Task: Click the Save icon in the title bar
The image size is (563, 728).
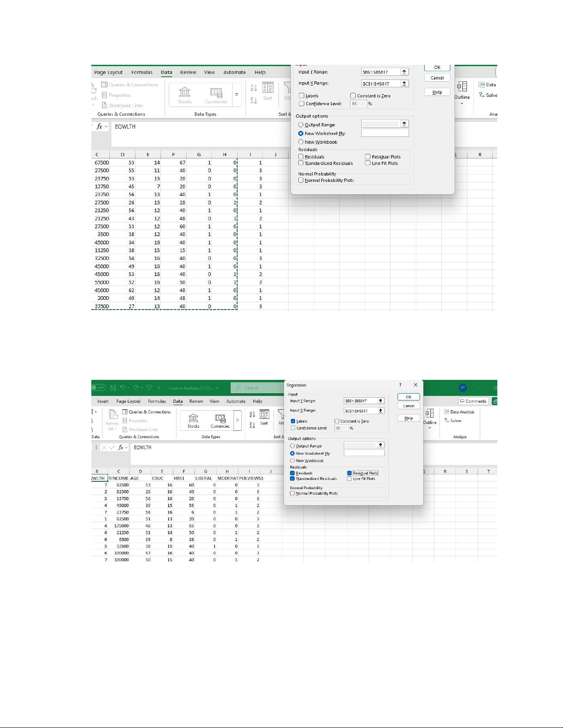Action: coord(113,388)
